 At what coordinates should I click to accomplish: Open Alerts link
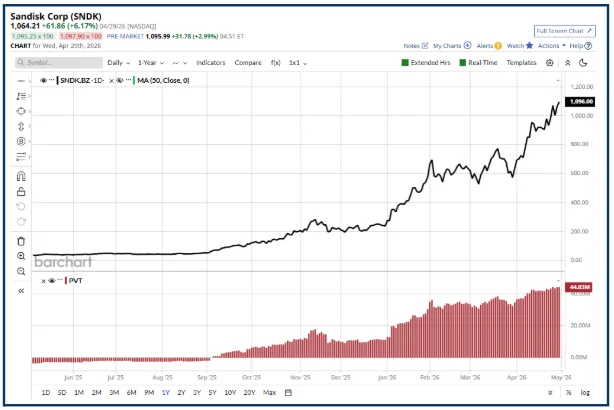pyautogui.click(x=489, y=45)
